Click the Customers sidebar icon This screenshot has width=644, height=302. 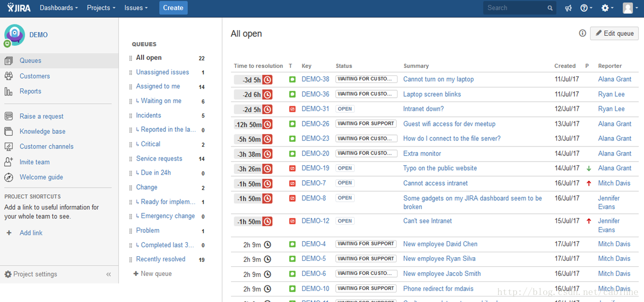(x=9, y=76)
